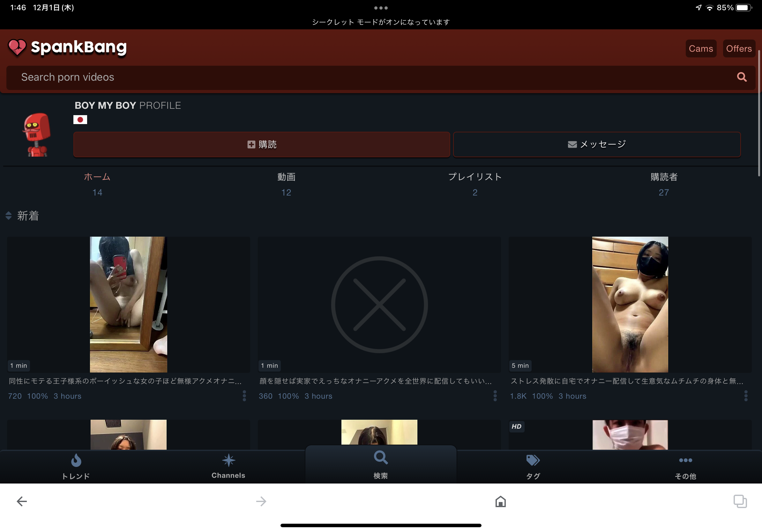Click the SpankBang heart logo
Image resolution: width=762 pixels, height=532 pixels.
point(17,48)
